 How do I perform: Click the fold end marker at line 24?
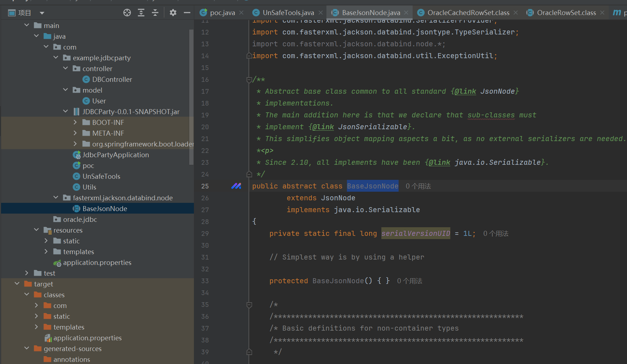click(x=249, y=174)
